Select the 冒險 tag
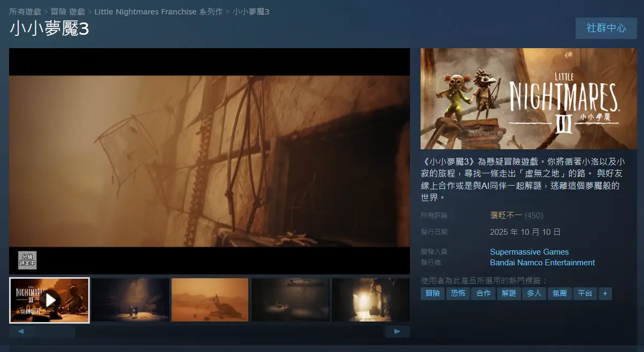Image resolution: width=644 pixels, height=352 pixels. tap(432, 294)
